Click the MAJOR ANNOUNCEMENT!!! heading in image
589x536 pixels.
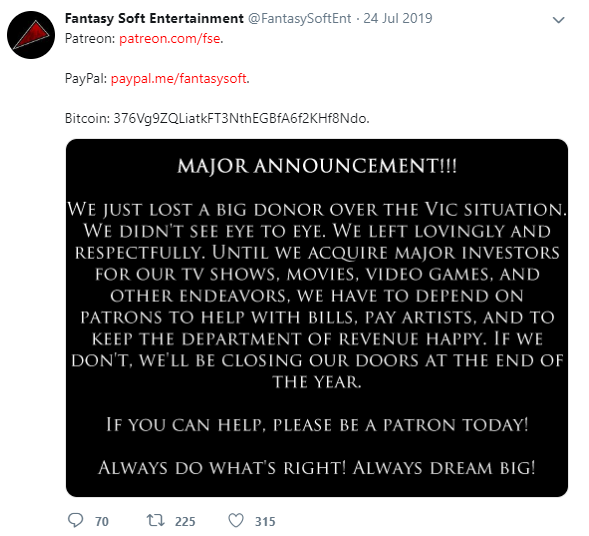[317, 166]
